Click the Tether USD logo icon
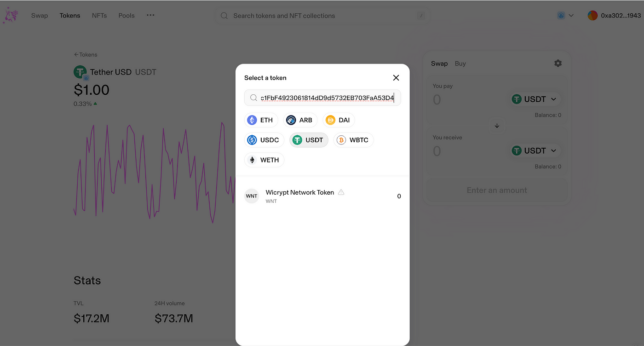 (80, 72)
